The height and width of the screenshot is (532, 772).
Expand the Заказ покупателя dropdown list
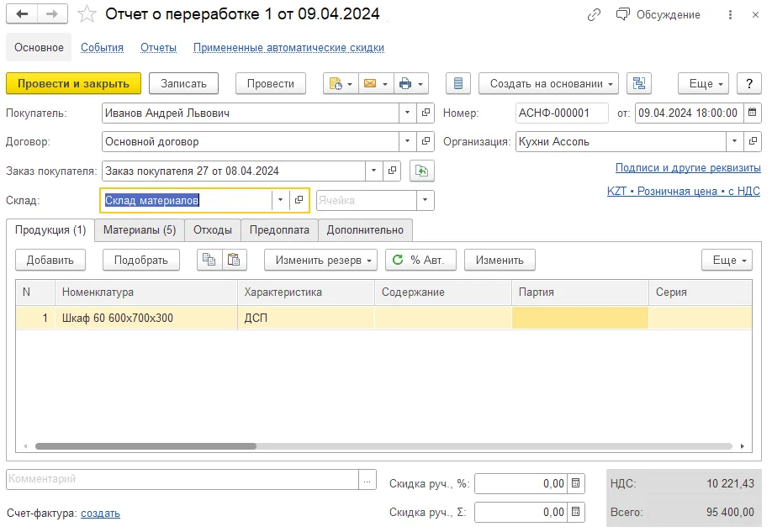373,171
